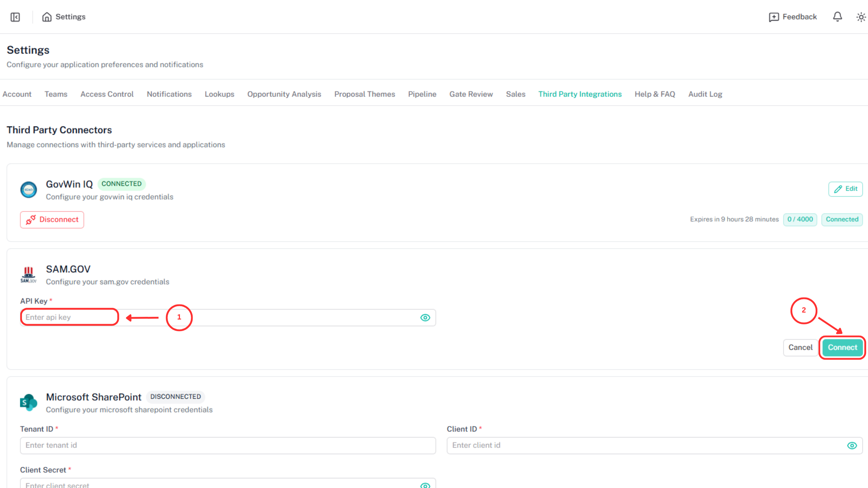Open the Access Control tab

[x=107, y=94]
